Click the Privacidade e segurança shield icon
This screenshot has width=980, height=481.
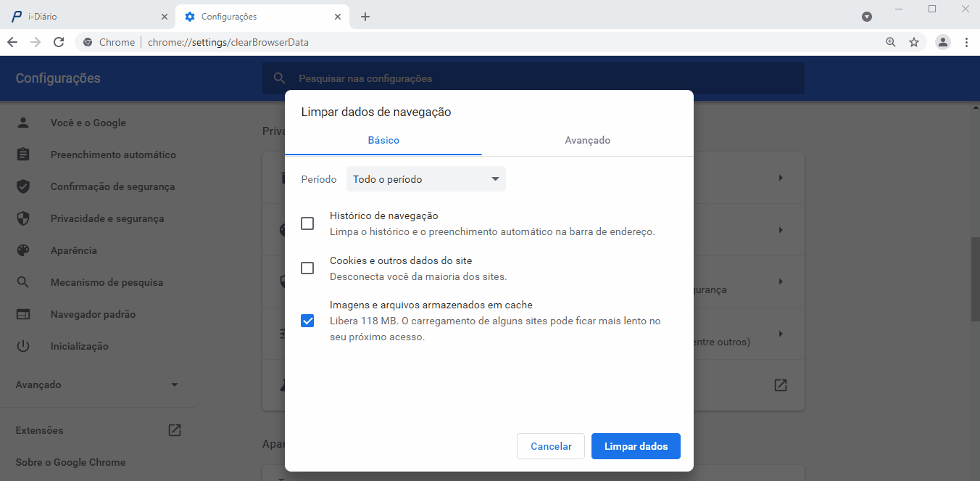[23, 218]
